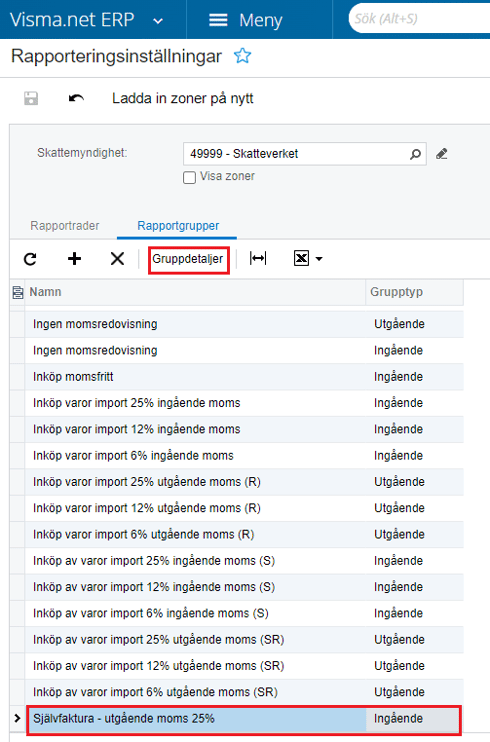Select the Inköp momsfritt row
This screenshot has width=490, height=742.
click(x=237, y=377)
